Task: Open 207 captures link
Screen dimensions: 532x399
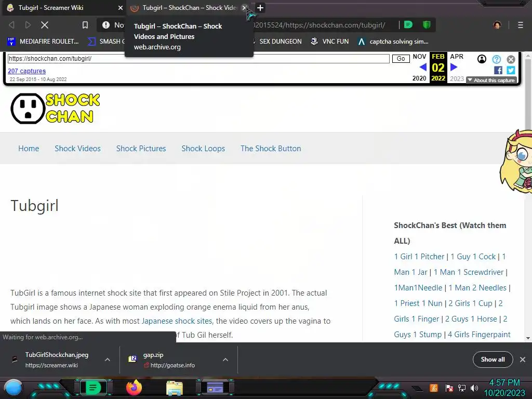Action: 27,71
